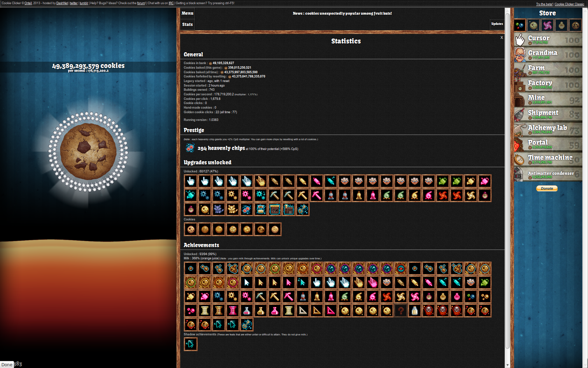The width and height of the screenshot is (588, 368).
Task: Click the shadow achievement cursor icon
Action: point(191,344)
